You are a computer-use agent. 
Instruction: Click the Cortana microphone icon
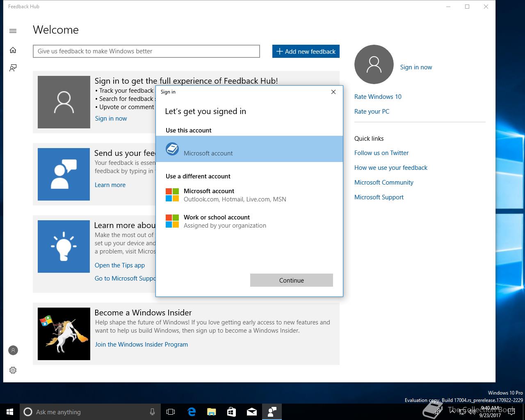click(x=152, y=412)
